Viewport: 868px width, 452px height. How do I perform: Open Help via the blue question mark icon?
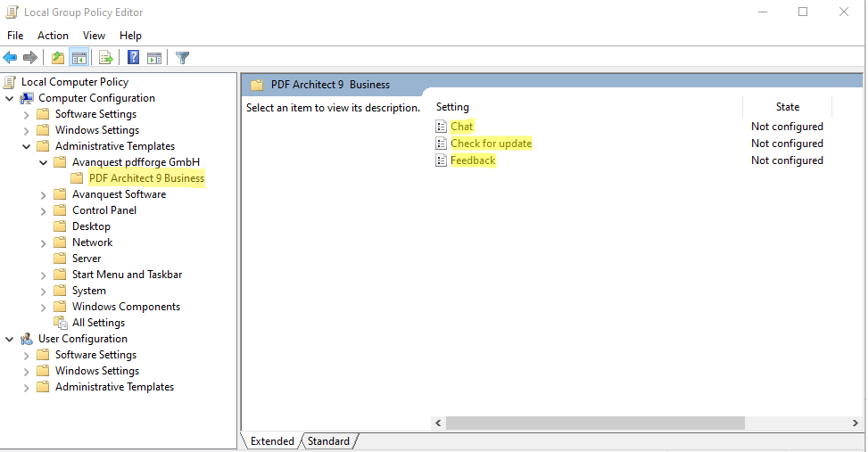click(x=134, y=58)
